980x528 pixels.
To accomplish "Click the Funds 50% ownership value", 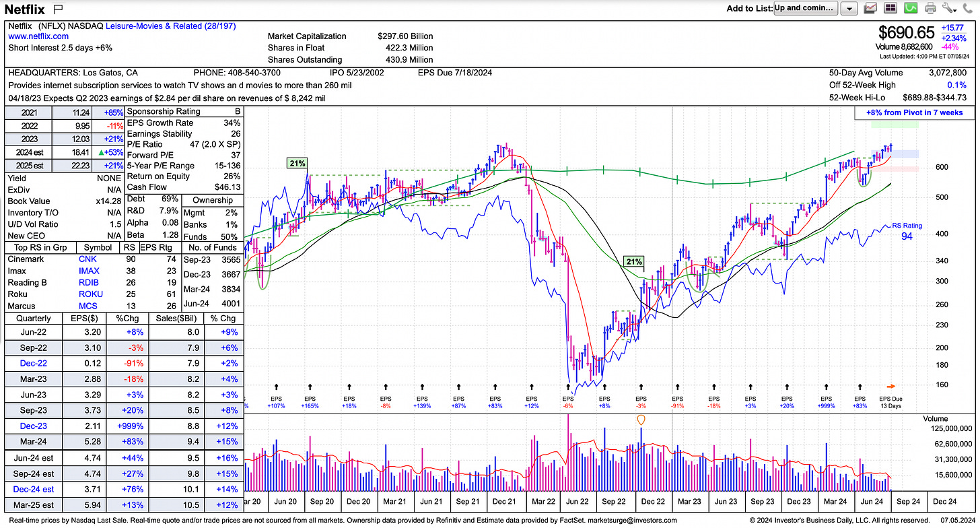I will 229,236.
